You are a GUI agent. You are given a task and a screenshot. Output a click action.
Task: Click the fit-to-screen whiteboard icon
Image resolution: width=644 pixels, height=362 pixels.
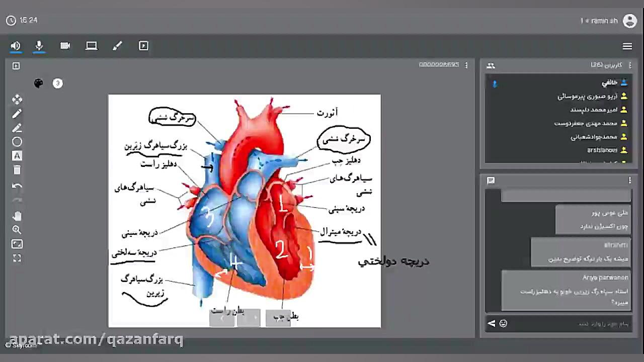point(17,244)
